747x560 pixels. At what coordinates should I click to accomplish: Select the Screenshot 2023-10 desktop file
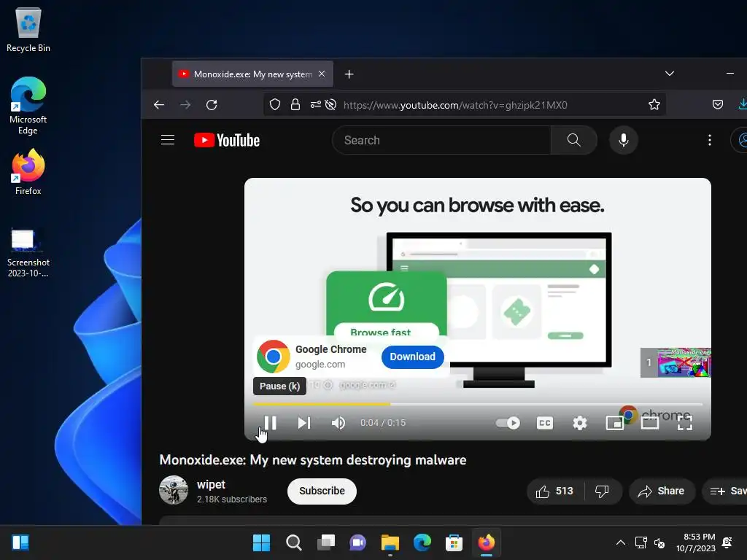tap(28, 253)
